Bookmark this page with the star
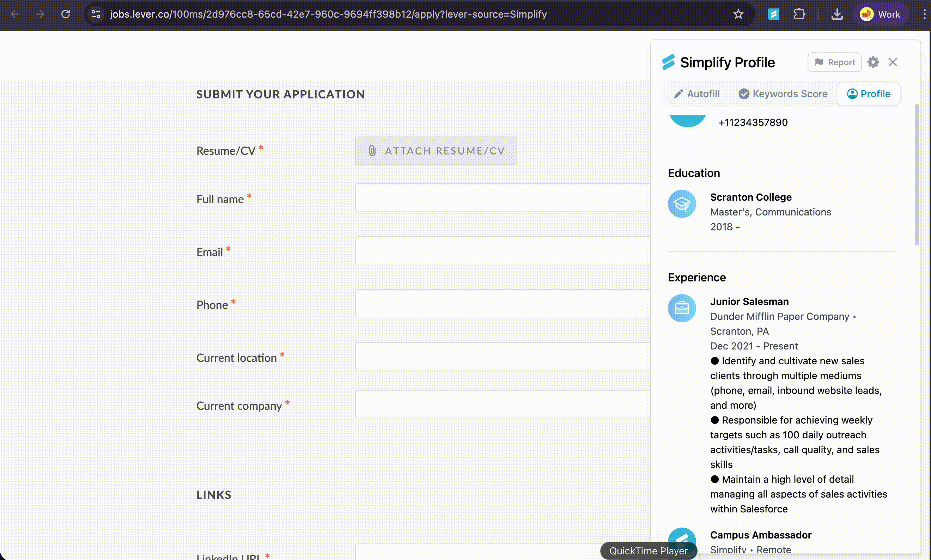 (x=738, y=14)
